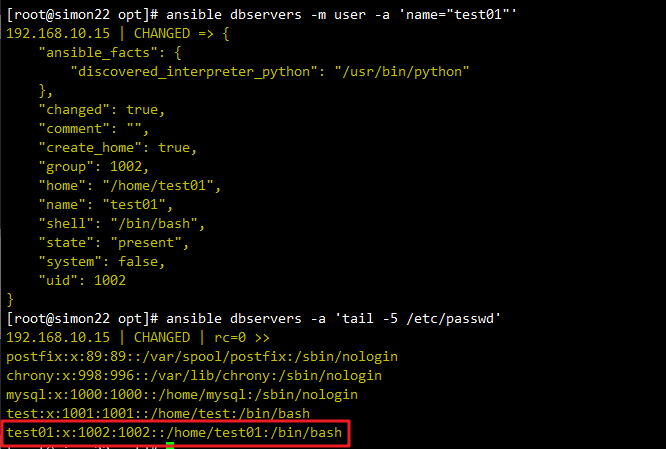The image size is (666, 449).
Task: Click the green terminal cursor at the bottom
Action: tap(170, 445)
